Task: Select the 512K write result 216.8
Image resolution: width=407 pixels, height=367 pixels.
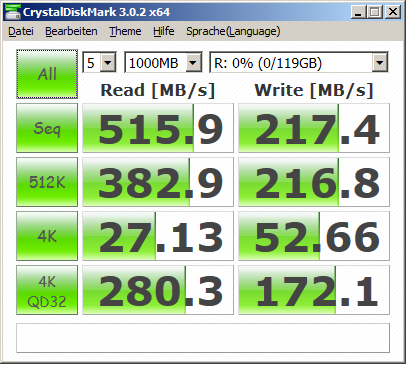Action: click(314, 182)
